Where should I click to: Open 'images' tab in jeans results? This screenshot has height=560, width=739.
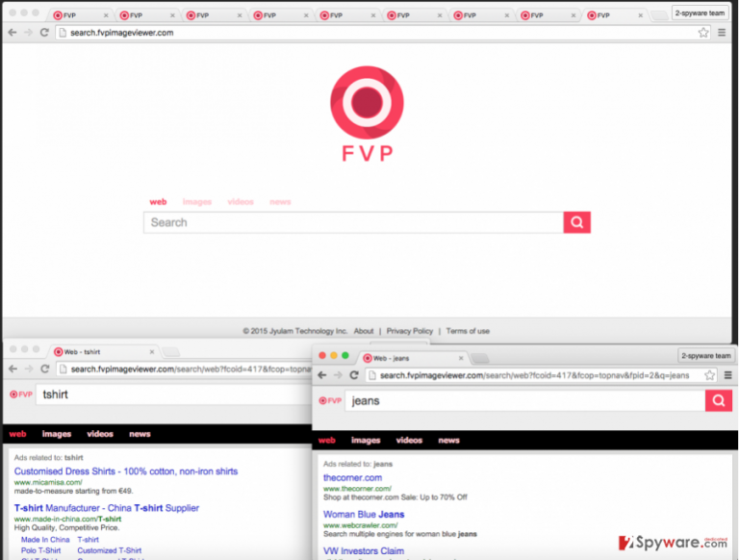366,441
